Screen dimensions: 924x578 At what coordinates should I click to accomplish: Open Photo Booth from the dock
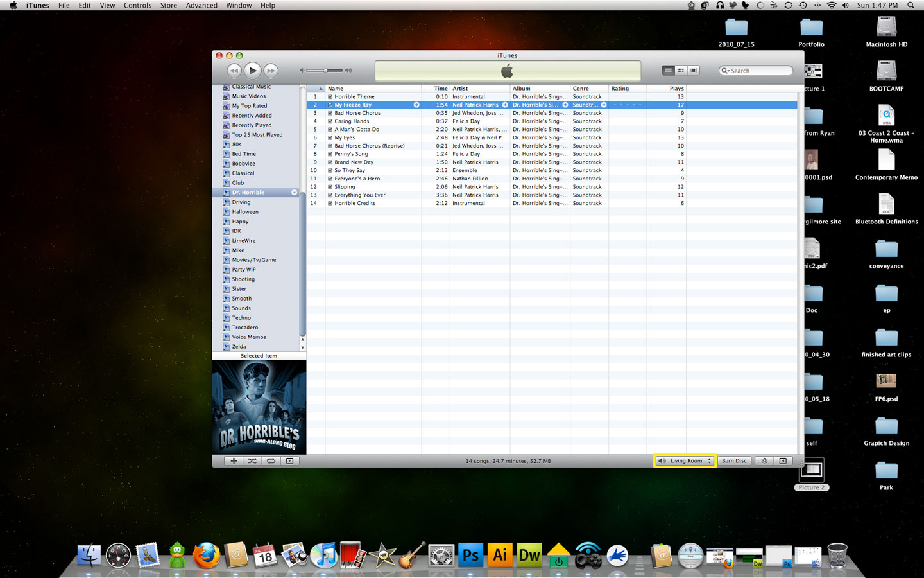[x=353, y=556]
